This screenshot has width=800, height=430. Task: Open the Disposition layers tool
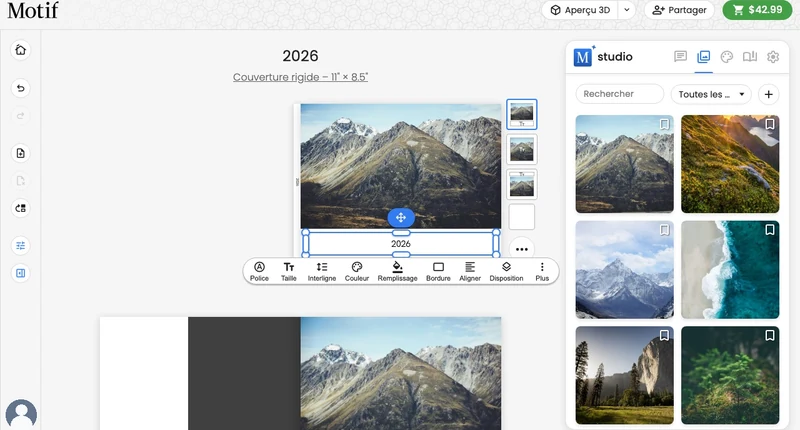pyautogui.click(x=506, y=271)
